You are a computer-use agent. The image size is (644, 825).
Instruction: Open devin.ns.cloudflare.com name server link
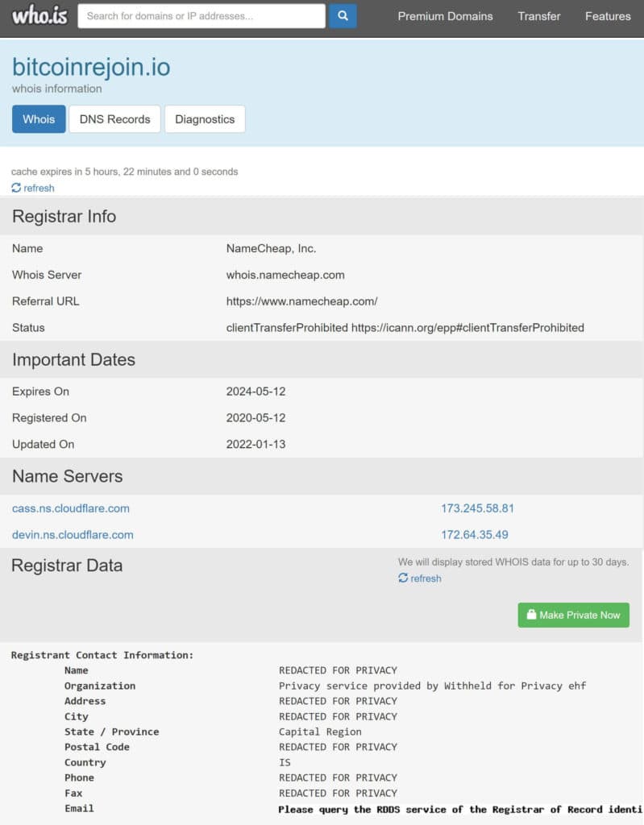tap(73, 535)
